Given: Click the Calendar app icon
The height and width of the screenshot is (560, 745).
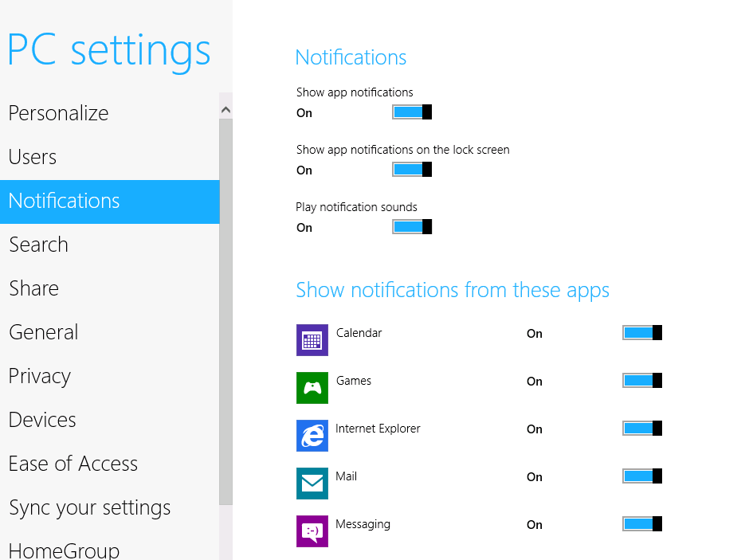Looking at the screenshot, I should (312, 340).
